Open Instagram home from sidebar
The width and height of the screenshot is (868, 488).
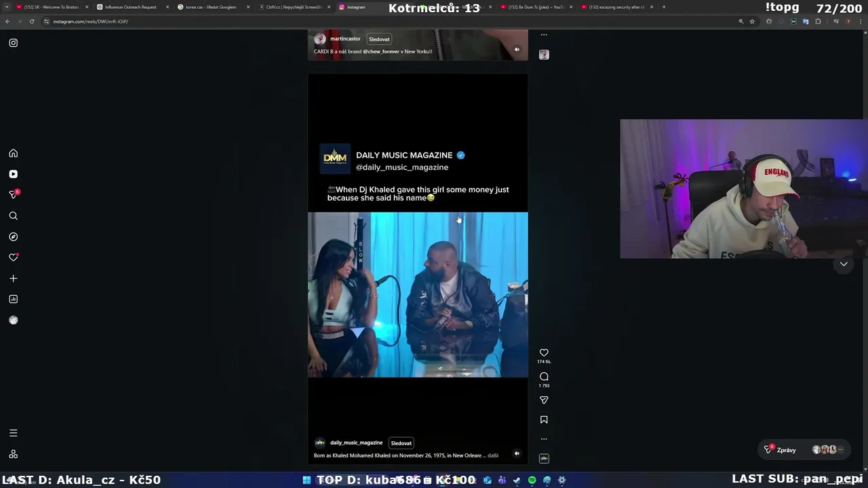click(13, 153)
